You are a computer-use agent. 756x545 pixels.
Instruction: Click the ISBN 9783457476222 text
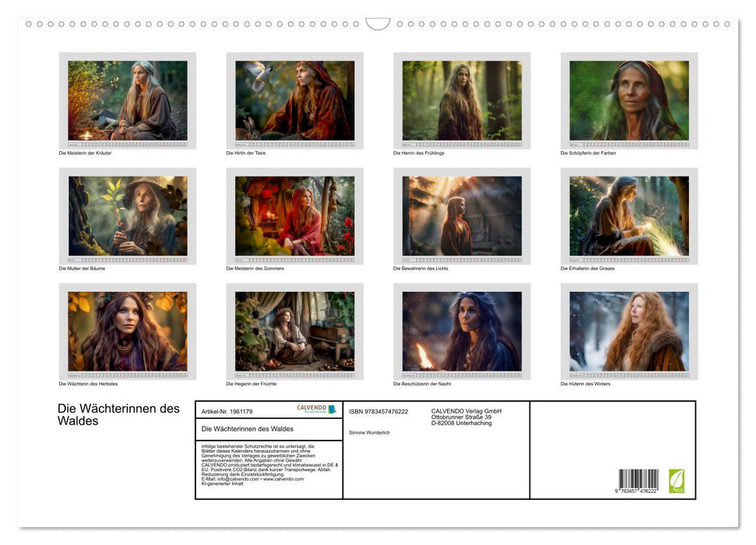378,411
